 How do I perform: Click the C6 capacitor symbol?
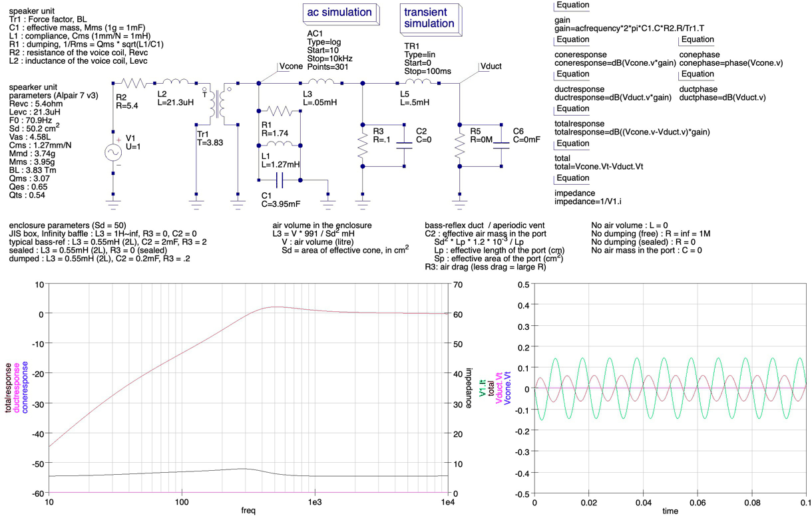click(500, 146)
